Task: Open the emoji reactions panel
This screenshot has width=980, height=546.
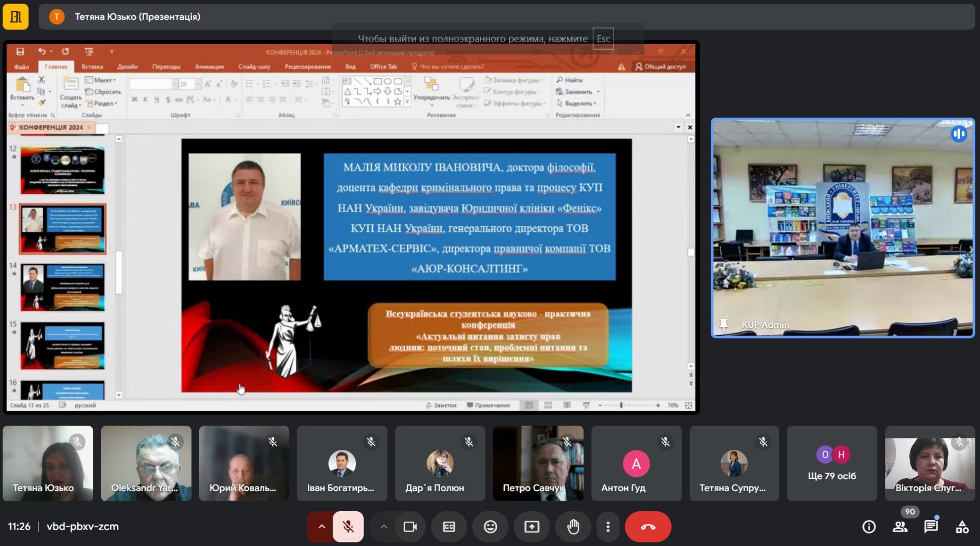Action: pyautogui.click(x=490, y=527)
